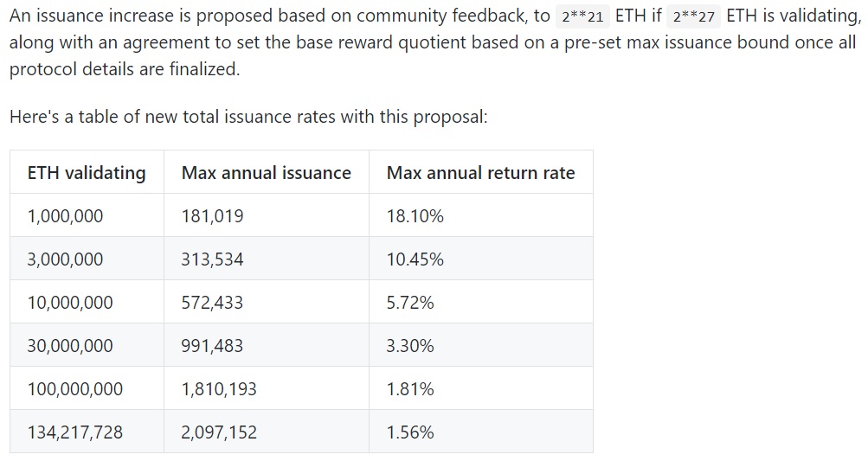Viewport: 868px width, 461px height.
Task: Click the 2**21 inline code text
Action: point(582,17)
